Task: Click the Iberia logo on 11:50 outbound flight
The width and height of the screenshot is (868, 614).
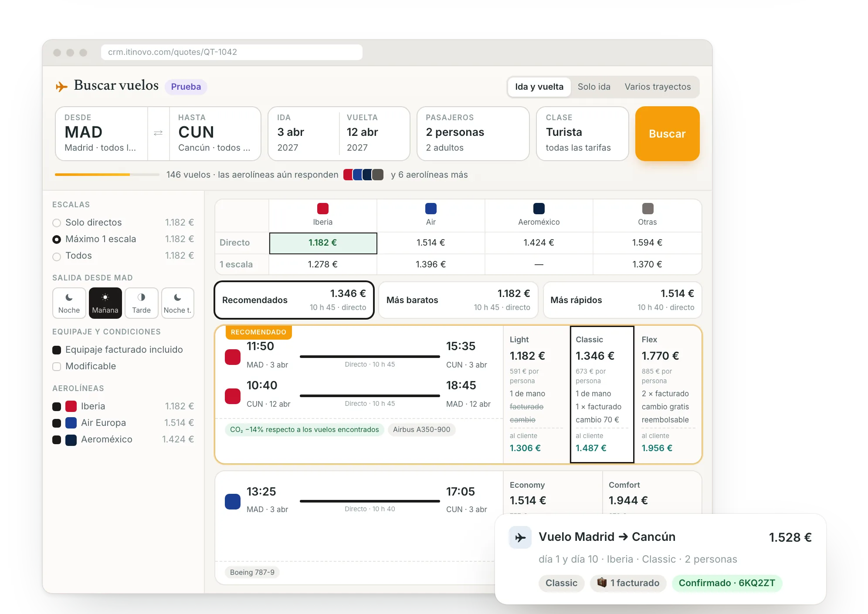Action: pyautogui.click(x=233, y=357)
